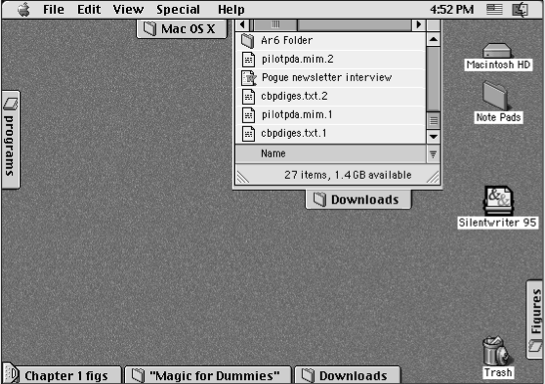Viewport: 545px width, 384px height.
Task: Click the Ar6 Folder name text
Action: pos(287,40)
